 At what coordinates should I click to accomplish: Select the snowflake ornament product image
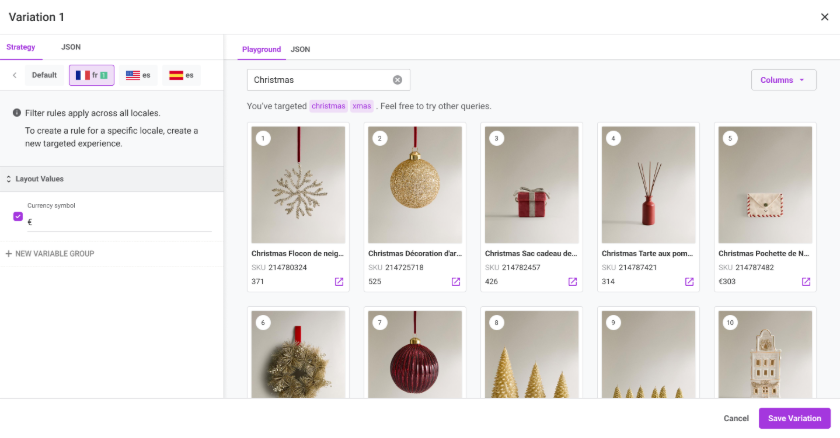(298, 185)
